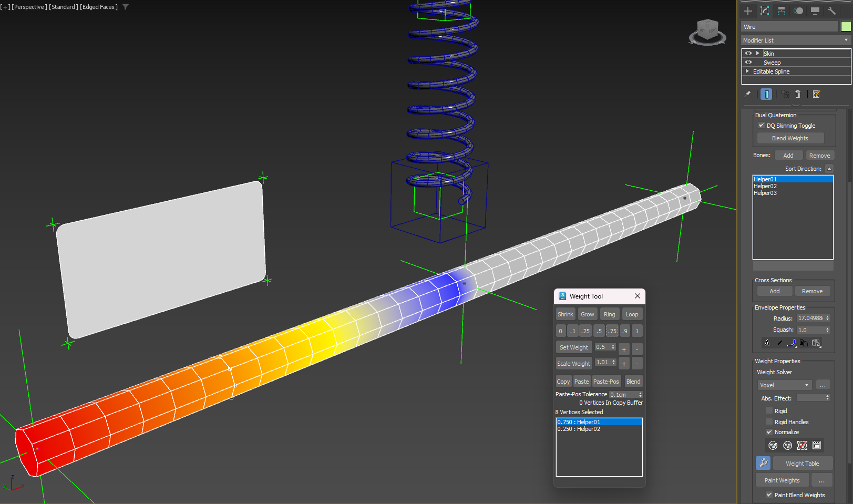Click the ViewCube in the viewport

707,32
